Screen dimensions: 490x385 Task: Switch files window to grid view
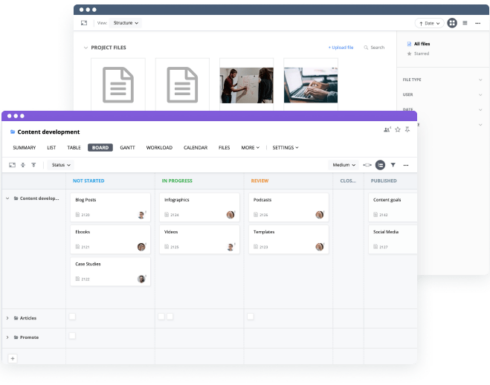coord(452,23)
